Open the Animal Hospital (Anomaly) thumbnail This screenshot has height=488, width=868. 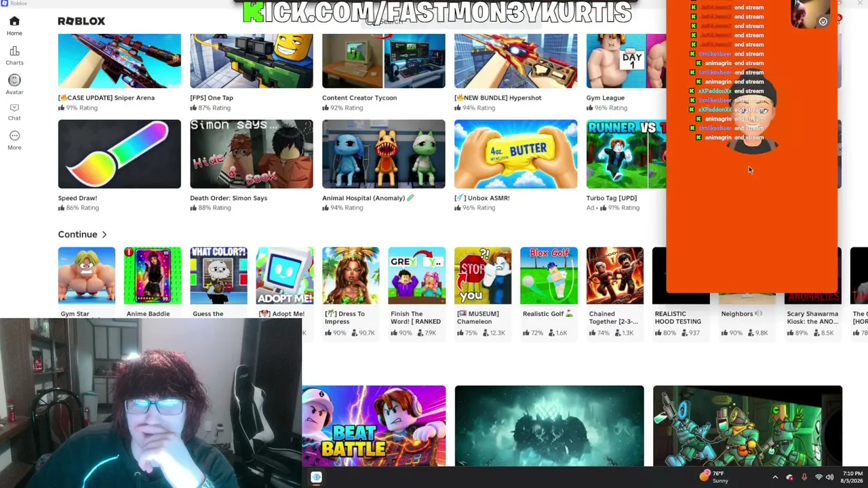pos(384,154)
